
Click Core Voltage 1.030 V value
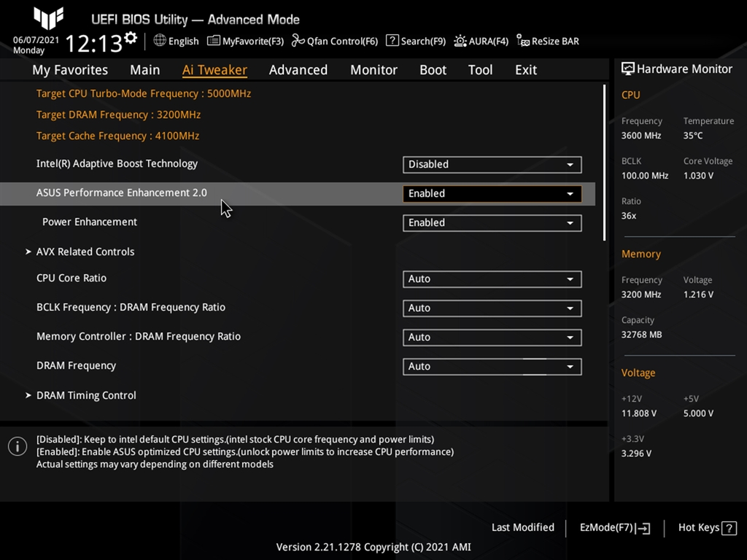pos(698,176)
